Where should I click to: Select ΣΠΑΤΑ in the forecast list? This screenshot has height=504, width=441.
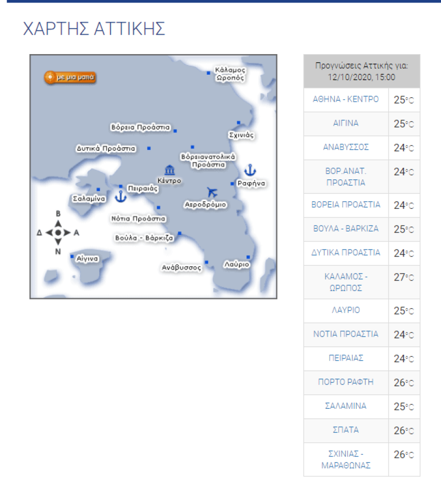click(346, 430)
